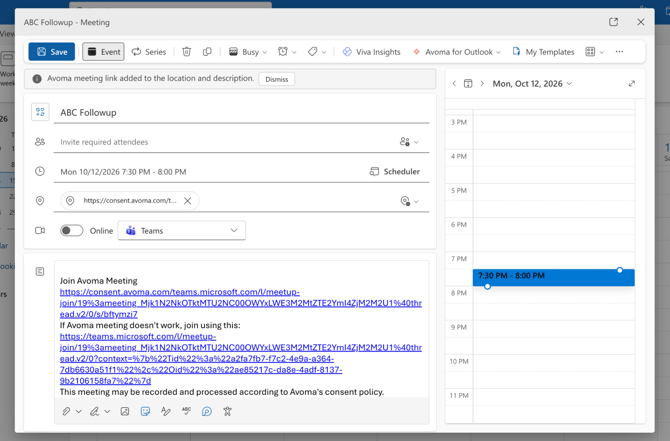Screen dimensions: 670x441
Task: Open the reminder alarm dropdown
Action: pos(287,52)
